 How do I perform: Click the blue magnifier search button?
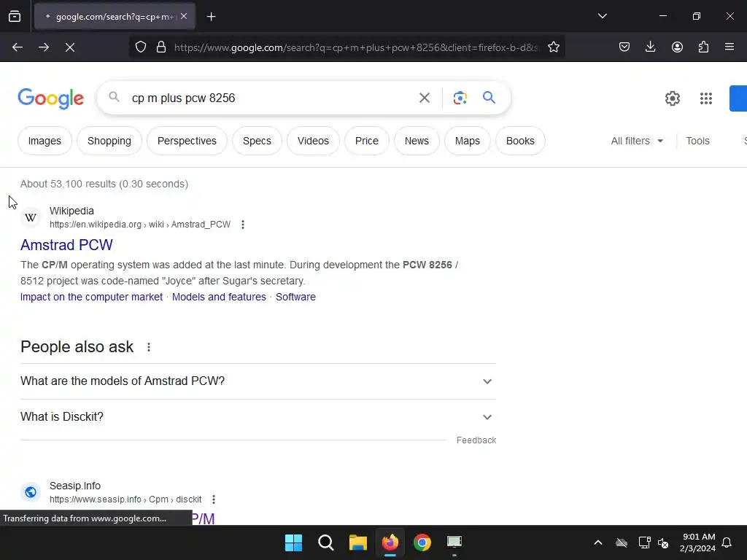click(489, 98)
